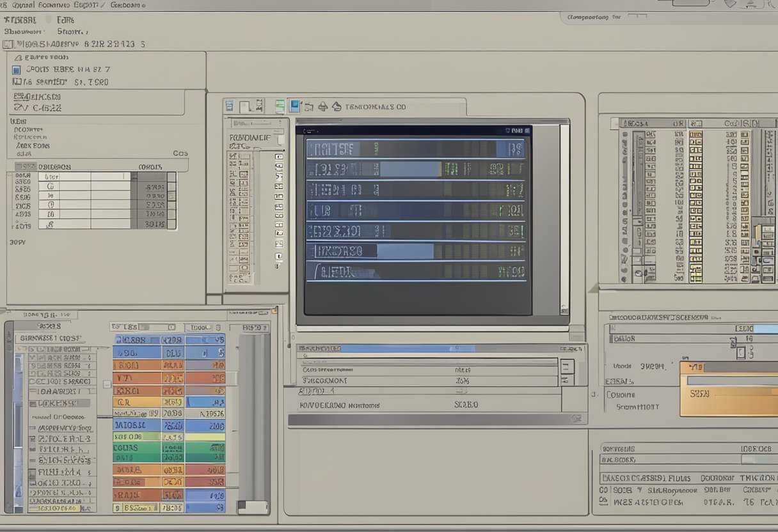The image size is (778, 532).
Task: Toggle the bottom checkbox in the center-left list column
Action: [x=278, y=256]
